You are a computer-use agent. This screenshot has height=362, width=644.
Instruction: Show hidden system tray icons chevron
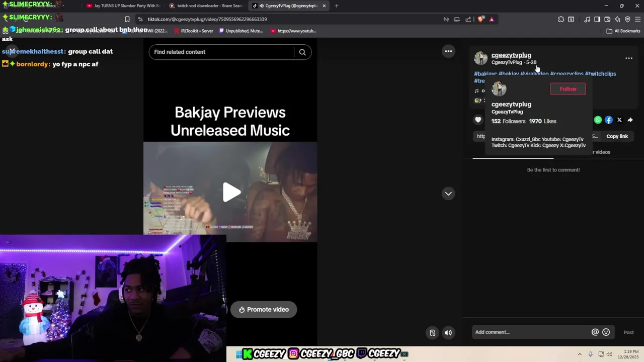pyautogui.click(x=580, y=354)
